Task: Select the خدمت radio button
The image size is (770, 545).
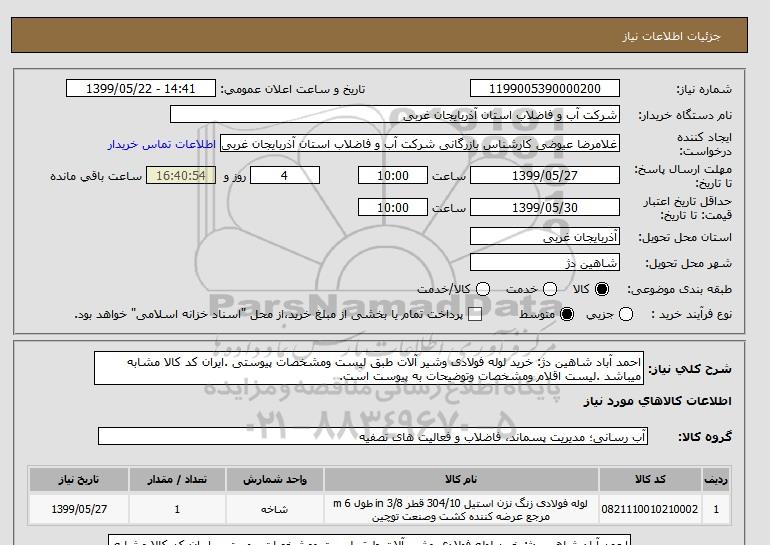Action: tap(550, 289)
